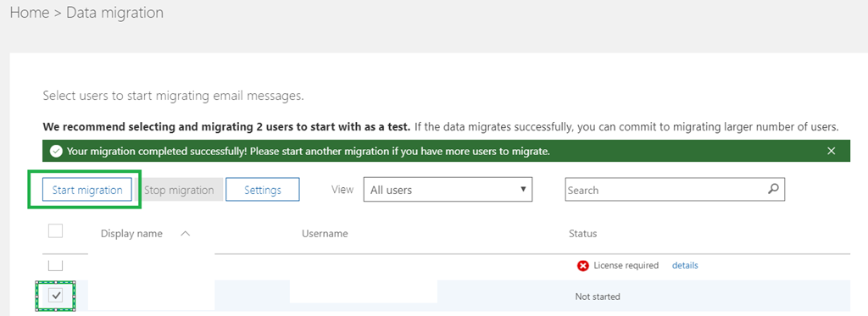Check the License required user's checkbox
The image size is (868, 316).
pyautogui.click(x=55, y=264)
